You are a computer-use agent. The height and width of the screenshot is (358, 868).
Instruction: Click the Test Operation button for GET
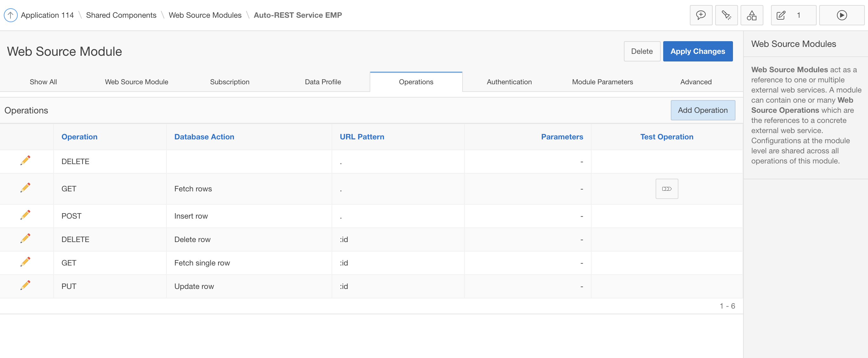666,189
